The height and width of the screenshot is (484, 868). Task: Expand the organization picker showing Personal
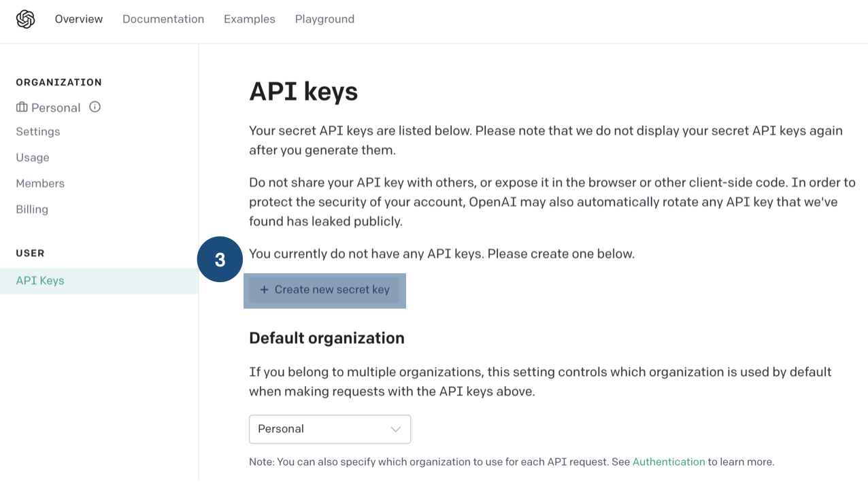pos(330,429)
